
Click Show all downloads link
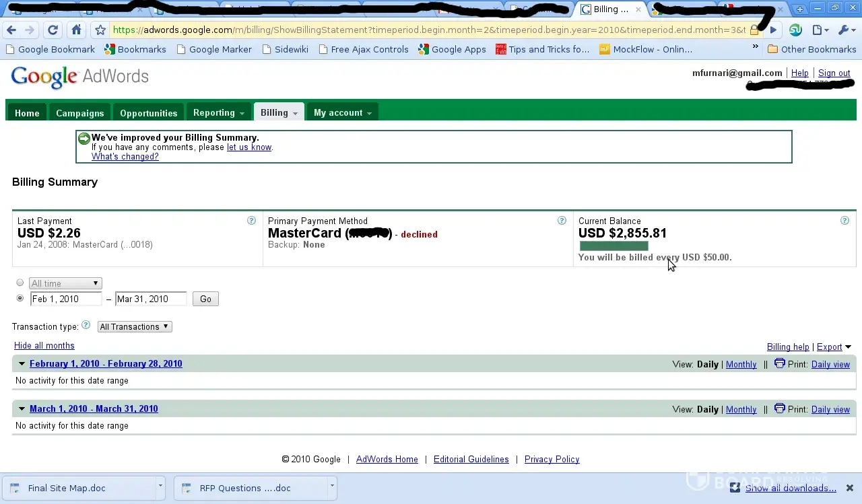(791, 488)
